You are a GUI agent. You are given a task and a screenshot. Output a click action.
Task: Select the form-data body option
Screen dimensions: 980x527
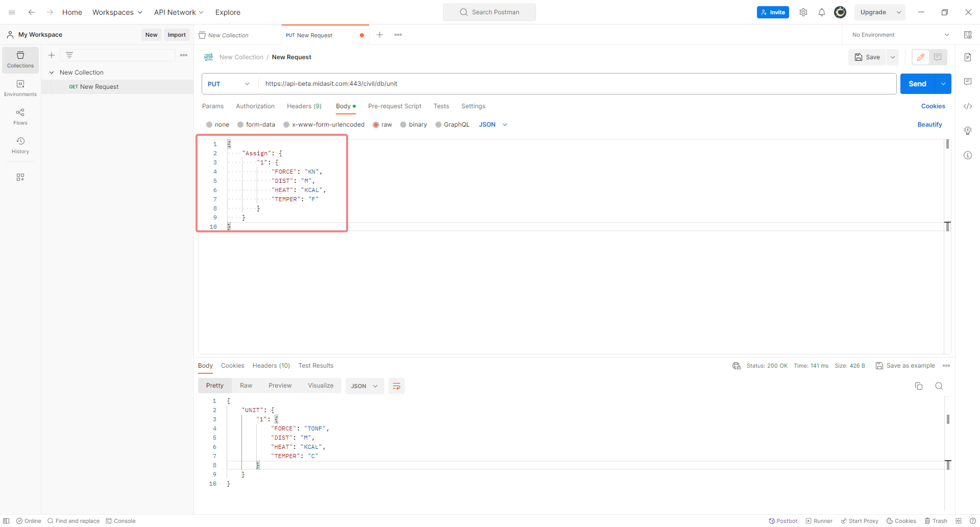coord(256,124)
